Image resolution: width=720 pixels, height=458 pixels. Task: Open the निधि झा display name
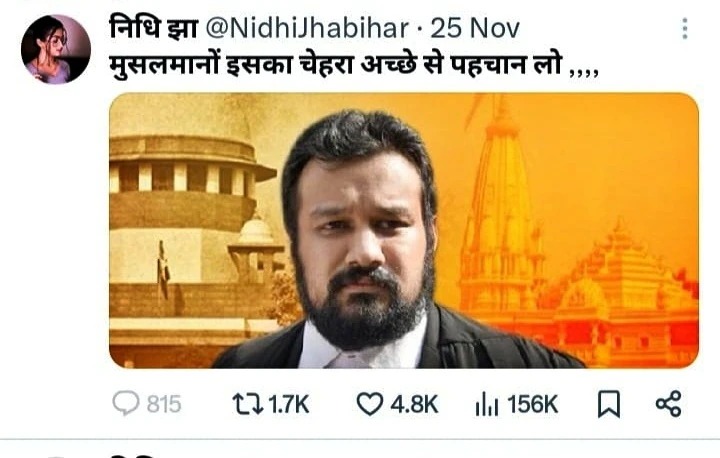tap(153, 28)
